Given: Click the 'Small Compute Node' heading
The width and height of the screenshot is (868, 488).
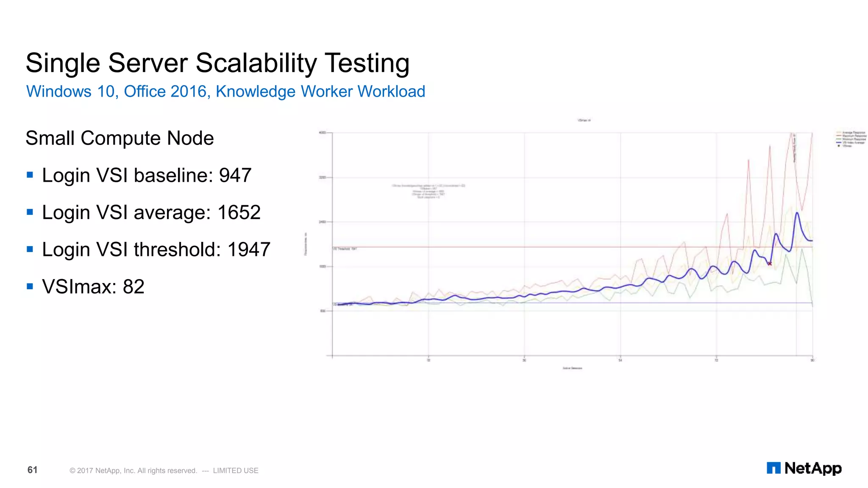Looking at the screenshot, I should click(120, 138).
